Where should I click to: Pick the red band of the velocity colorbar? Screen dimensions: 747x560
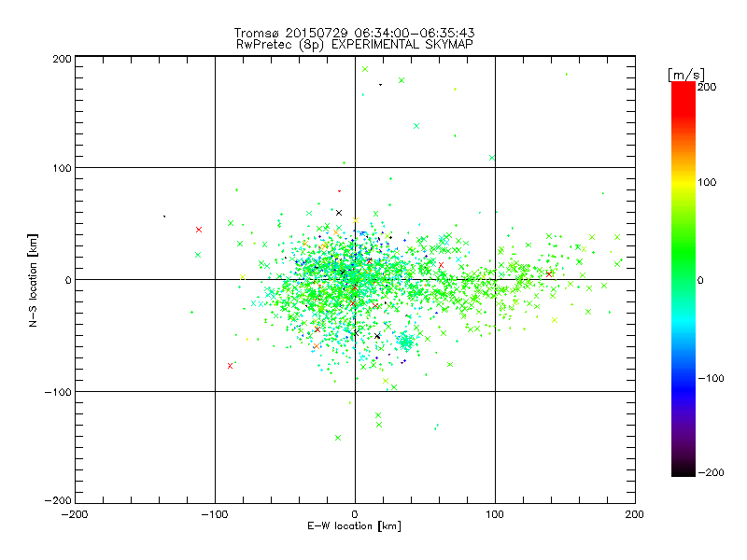684,100
